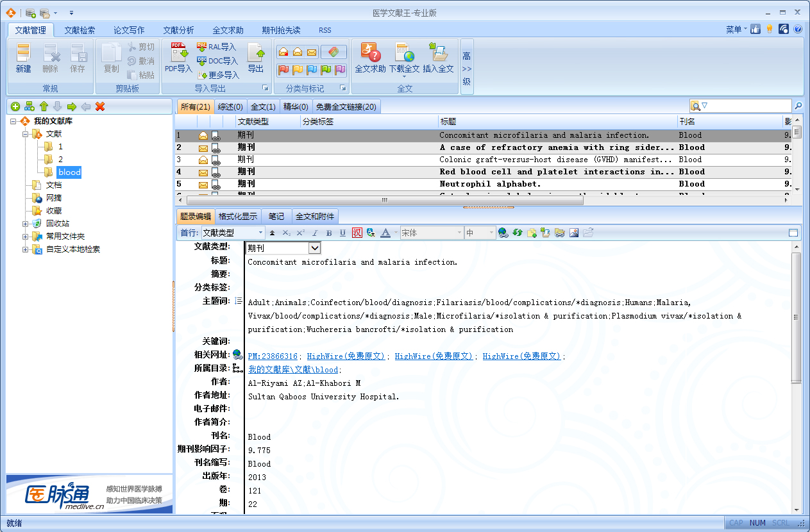This screenshot has height=532, width=810.
Task: Click the 我的文献库\文献\blood directory link
Action: [293, 370]
